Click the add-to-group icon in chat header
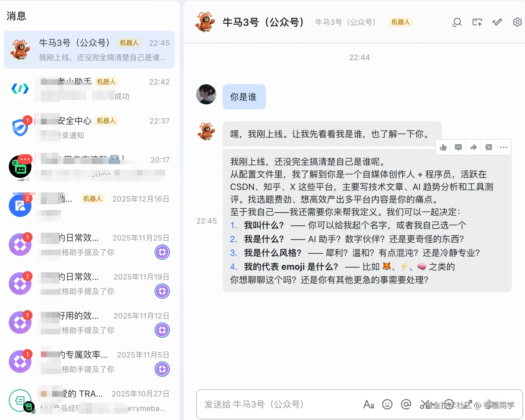Screen dimensions: 525x420 [x=477, y=22]
